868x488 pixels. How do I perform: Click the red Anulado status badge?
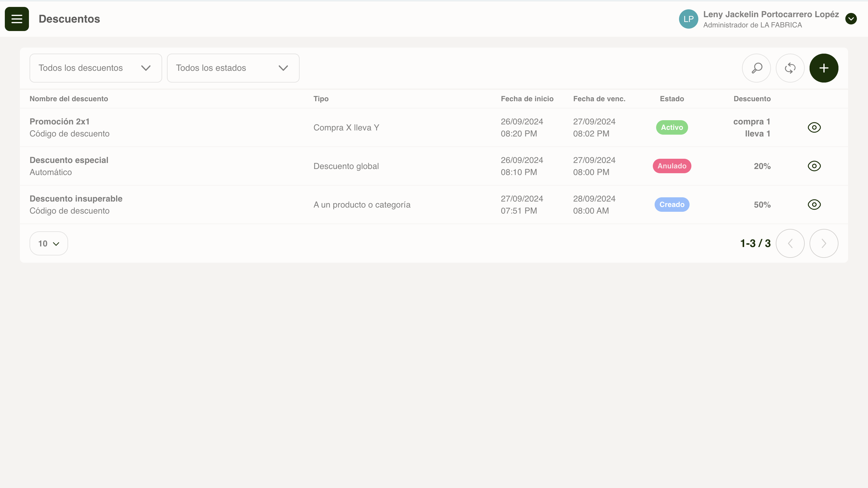click(x=672, y=166)
